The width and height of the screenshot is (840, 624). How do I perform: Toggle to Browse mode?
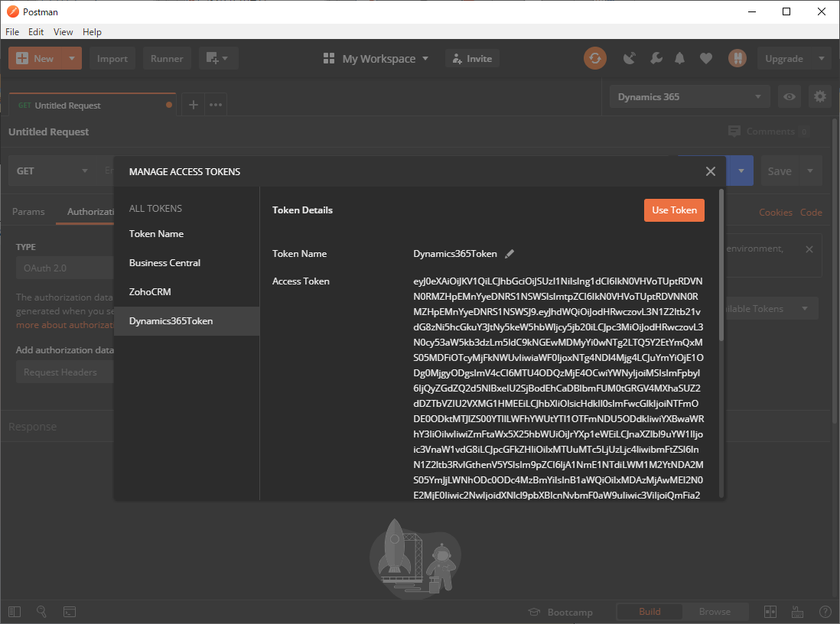(715, 611)
